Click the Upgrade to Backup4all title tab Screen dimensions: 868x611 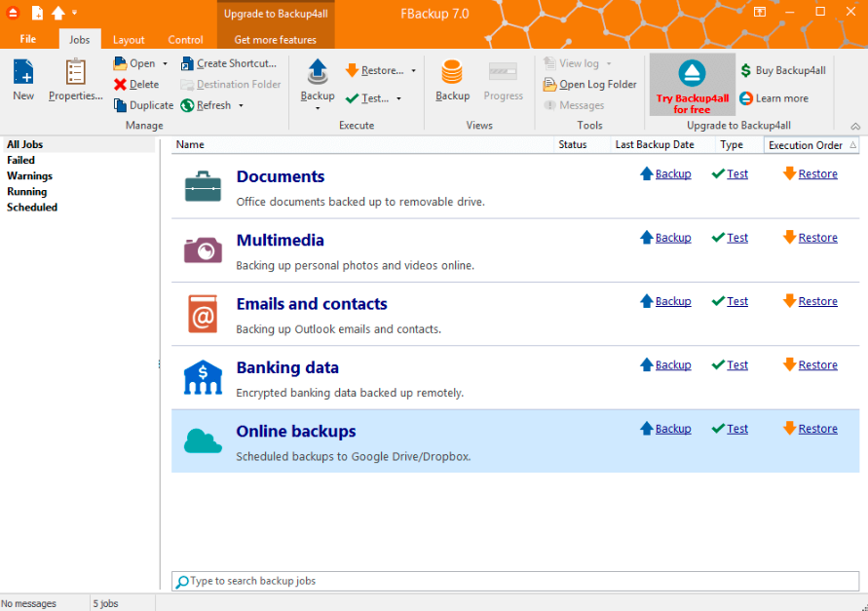[x=276, y=14]
